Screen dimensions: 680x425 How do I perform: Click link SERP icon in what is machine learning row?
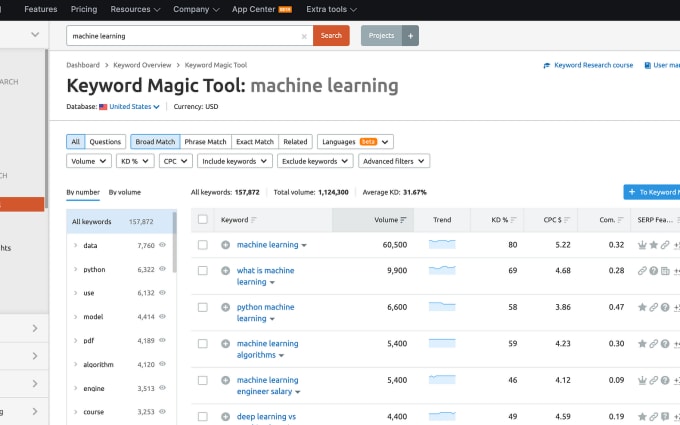tap(642, 271)
